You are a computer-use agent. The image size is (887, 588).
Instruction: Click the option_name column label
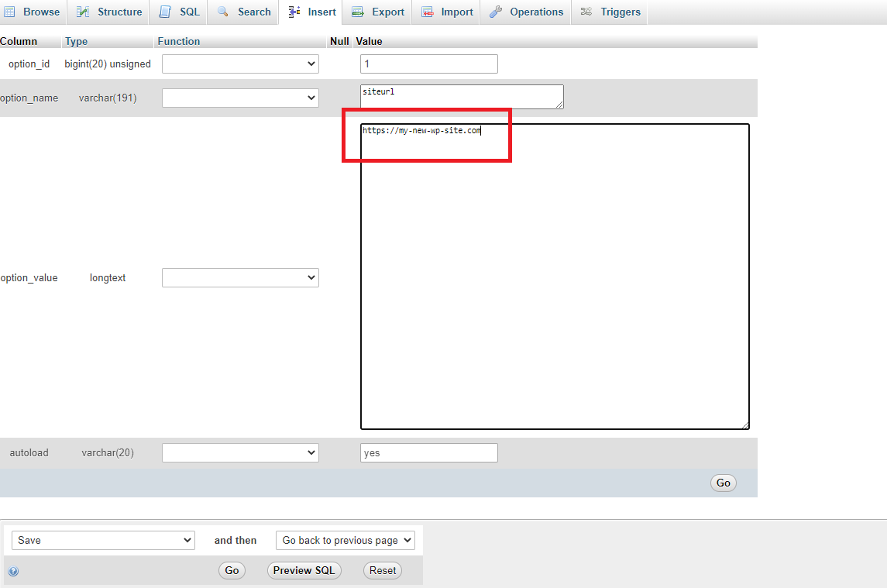(29, 98)
